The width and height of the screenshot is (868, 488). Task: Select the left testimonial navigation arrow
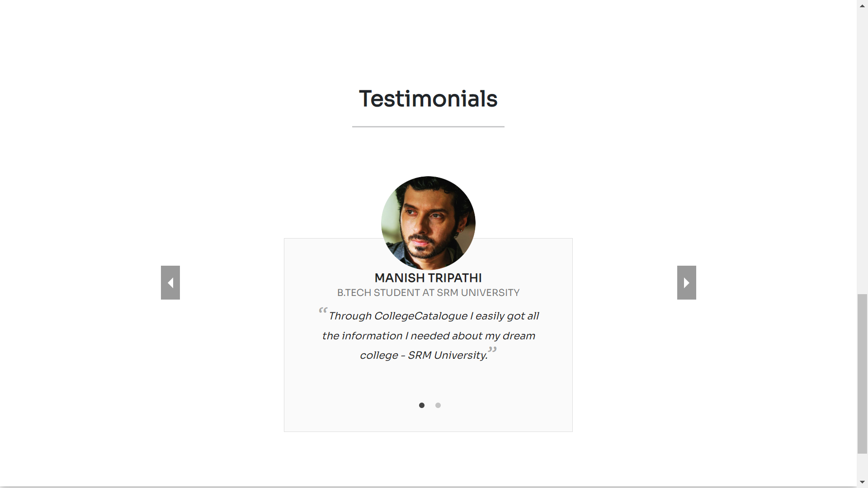click(x=170, y=282)
